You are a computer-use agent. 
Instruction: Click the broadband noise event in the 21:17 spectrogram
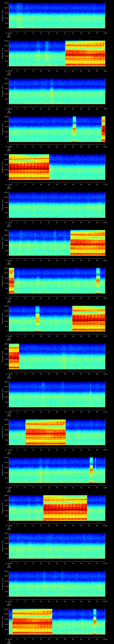pyautogui.click(x=46, y=432)
